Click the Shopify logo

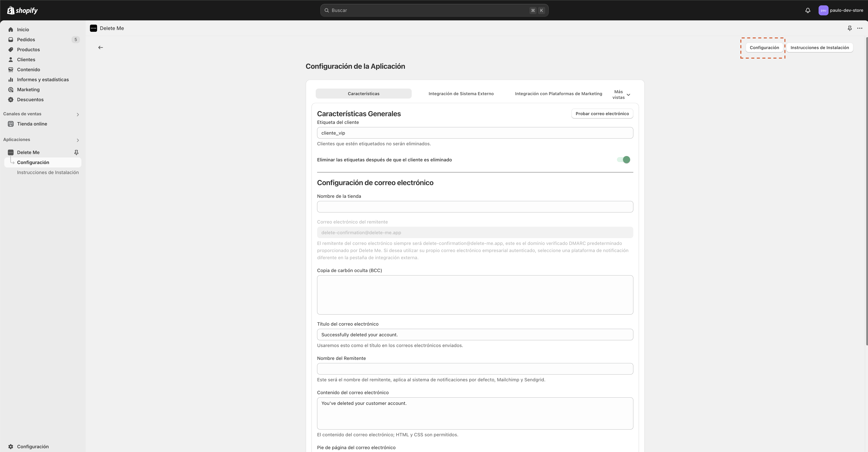pyautogui.click(x=22, y=11)
